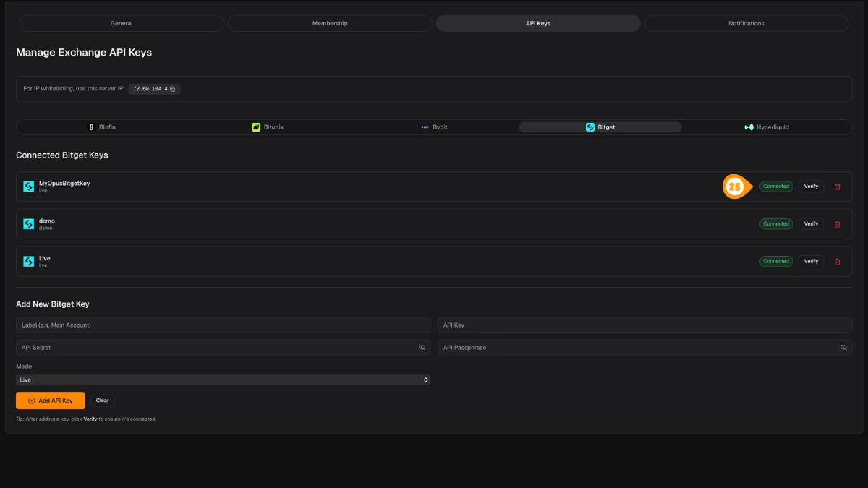Screen dimensions: 868x488
Task: Go to the Notifications tab
Action: pos(746,23)
